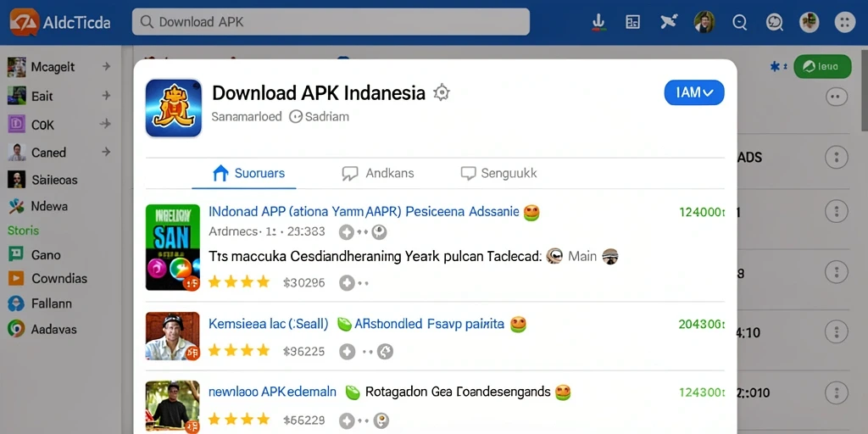Click the AldcTicda logo icon
This screenshot has width=868, height=434.
[x=25, y=21]
